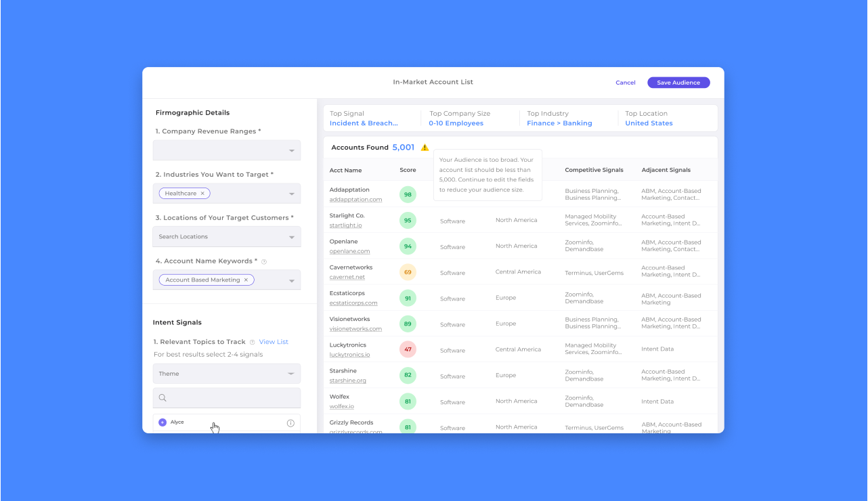
Task: Open the ecstaticorps.com link
Action: [x=353, y=303]
